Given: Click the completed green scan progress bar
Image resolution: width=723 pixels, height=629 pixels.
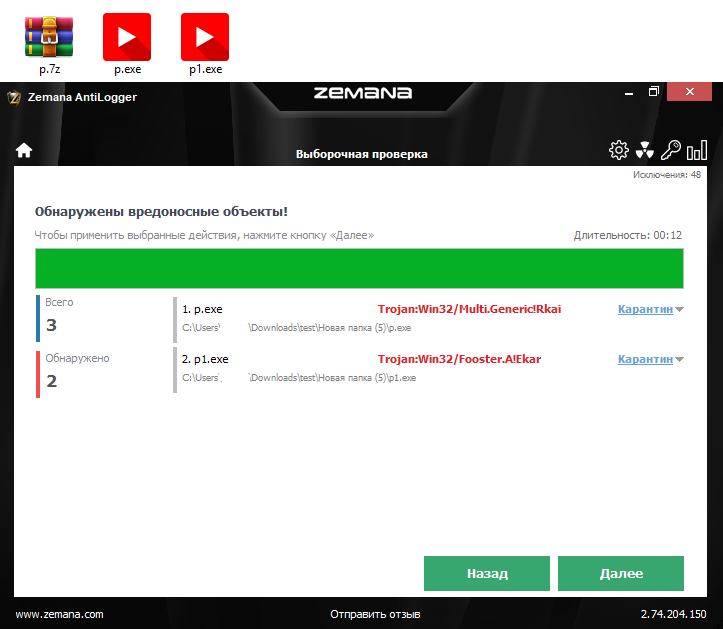Looking at the screenshot, I should (359, 268).
